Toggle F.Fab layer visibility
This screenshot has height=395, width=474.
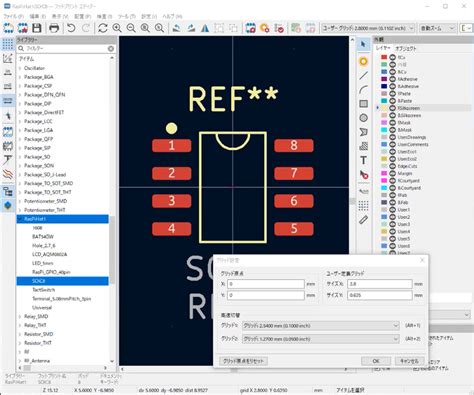[x=393, y=195]
